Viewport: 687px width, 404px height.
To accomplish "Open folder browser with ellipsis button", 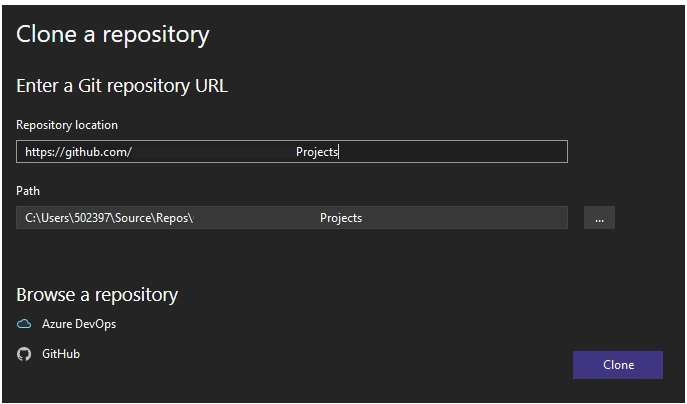I will pos(599,217).
